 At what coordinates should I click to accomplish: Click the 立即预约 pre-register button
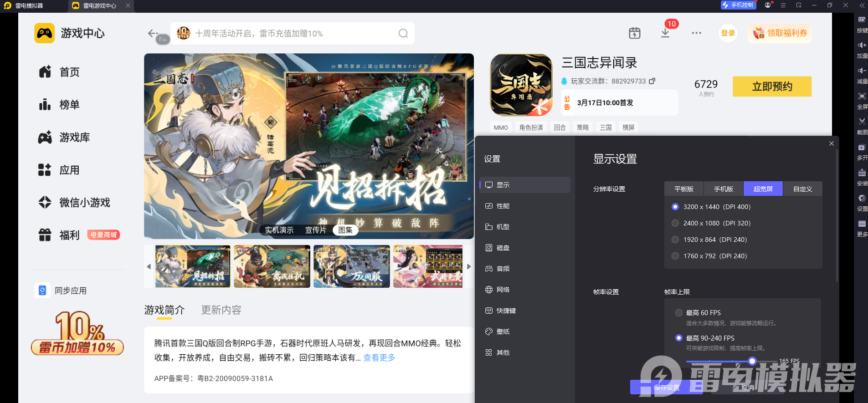click(x=772, y=87)
